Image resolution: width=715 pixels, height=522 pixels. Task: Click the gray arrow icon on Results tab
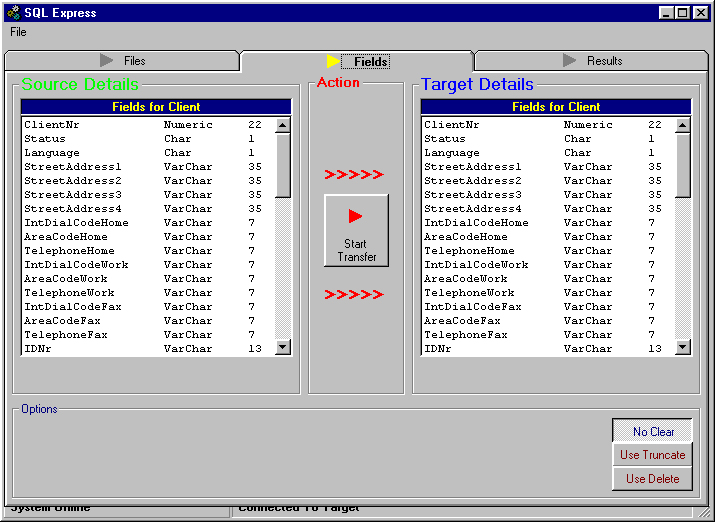pyautogui.click(x=570, y=61)
